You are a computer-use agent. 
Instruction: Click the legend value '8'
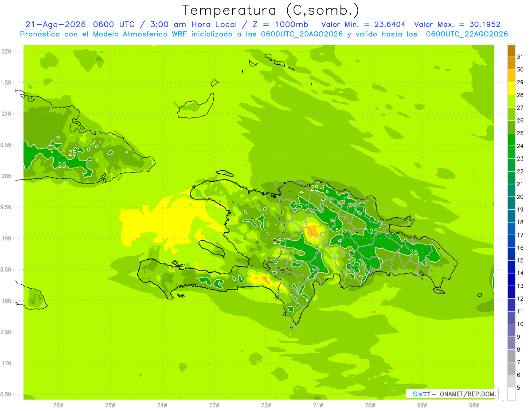click(x=518, y=350)
